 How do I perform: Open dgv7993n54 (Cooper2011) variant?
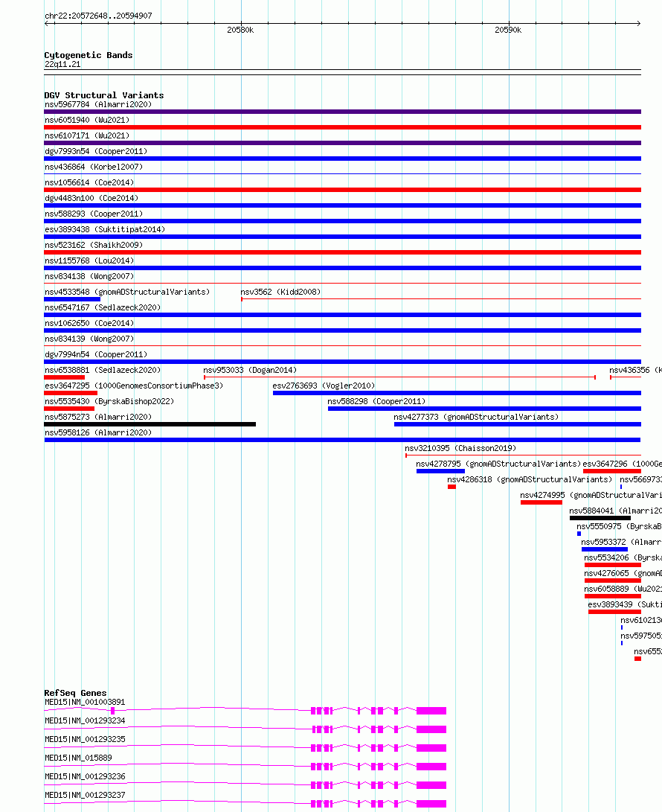point(96,151)
